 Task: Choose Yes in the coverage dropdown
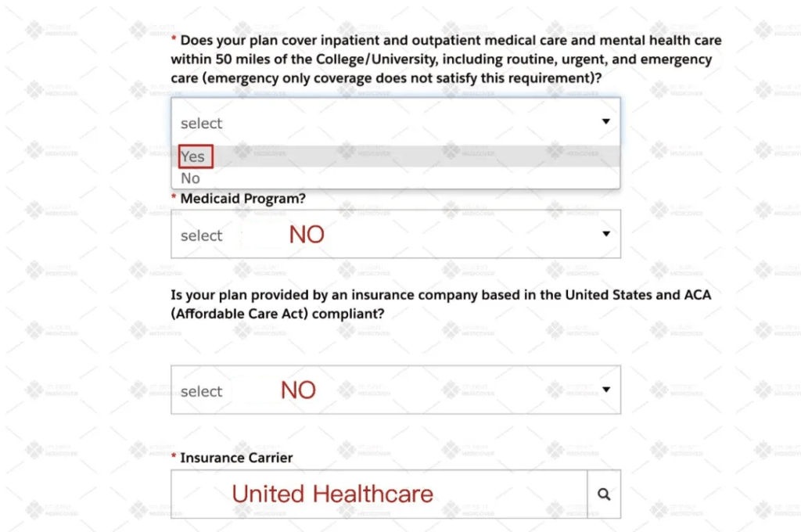(x=396, y=156)
